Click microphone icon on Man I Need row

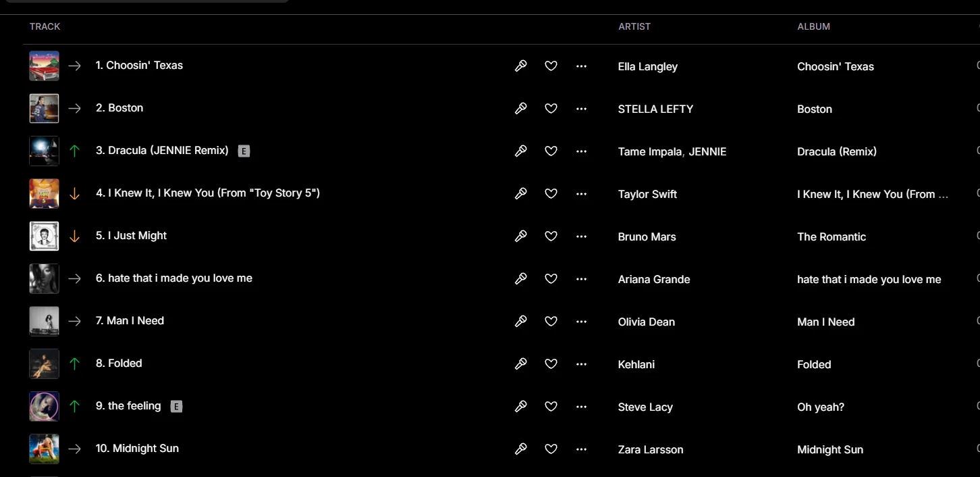click(x=521, y=322)
